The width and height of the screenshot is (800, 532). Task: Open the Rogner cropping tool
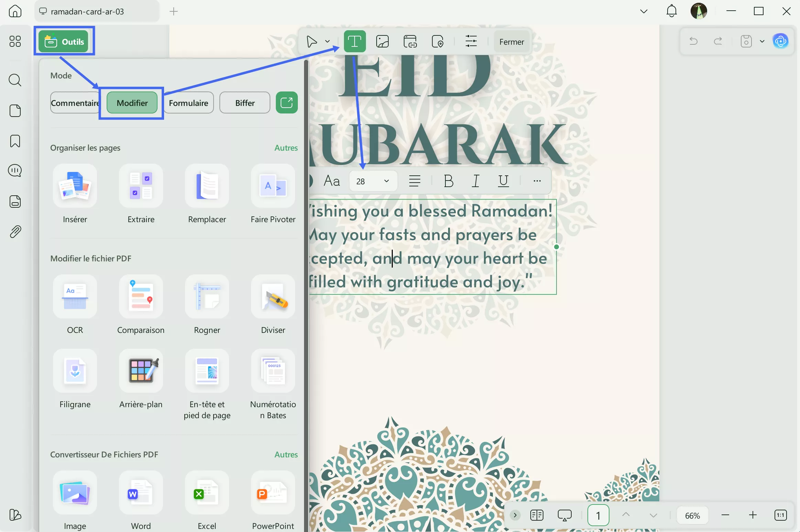click(207, 303)
